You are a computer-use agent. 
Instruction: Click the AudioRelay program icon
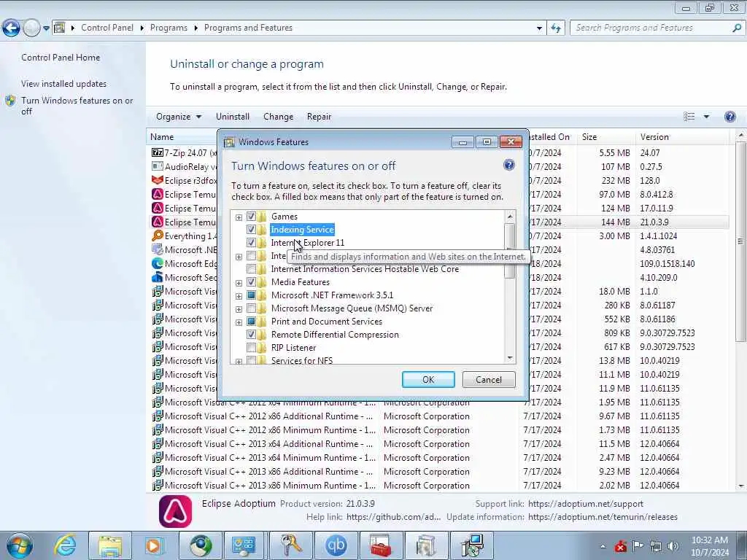tap(158, 167)
